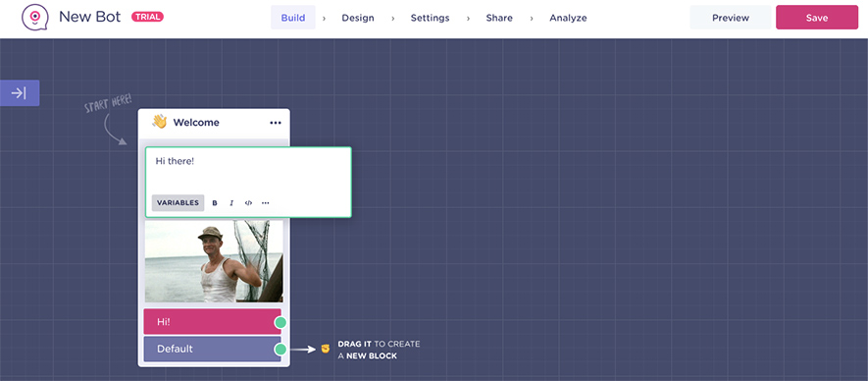Click the Preview button
Screen dimensions: 868x381
730,18
